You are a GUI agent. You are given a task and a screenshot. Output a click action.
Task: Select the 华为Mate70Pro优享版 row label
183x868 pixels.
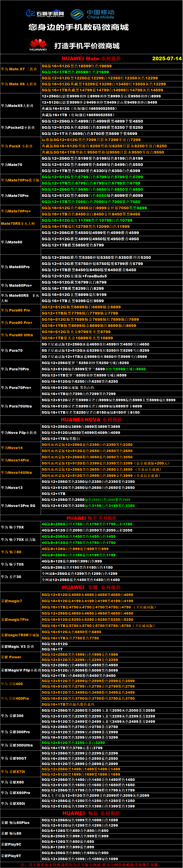(20, 180)
